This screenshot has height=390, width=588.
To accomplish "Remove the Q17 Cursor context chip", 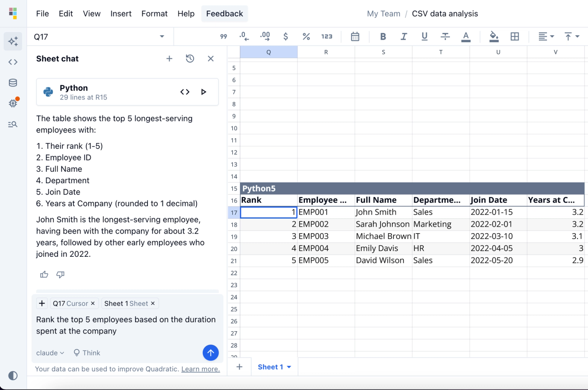I will coord(93,303).
